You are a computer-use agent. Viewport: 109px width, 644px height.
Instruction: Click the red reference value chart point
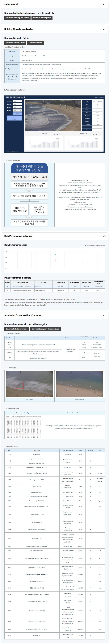[x=55, y=260]
